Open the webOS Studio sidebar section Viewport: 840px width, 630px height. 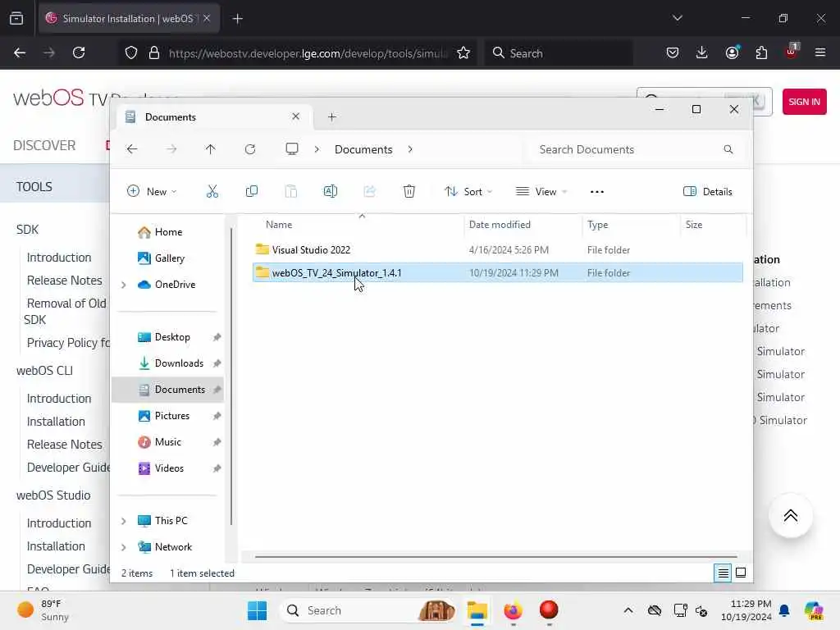tap(53, 495)
